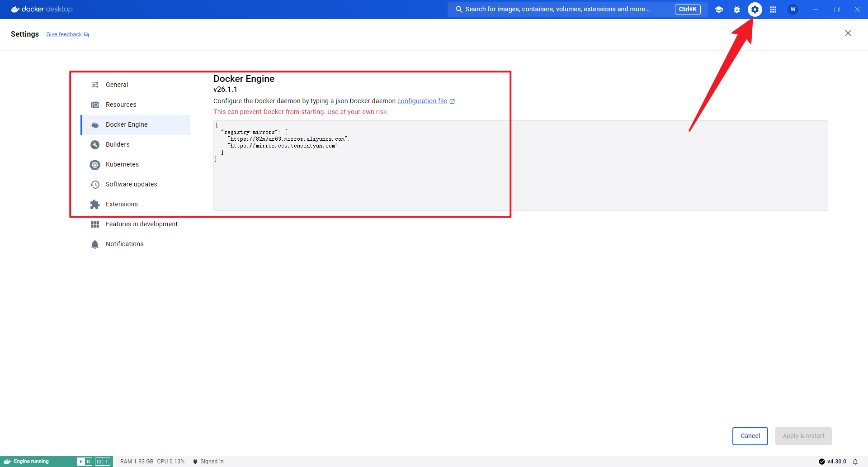
Task: Click the engine start play button
Action: [x=80, y=462]
